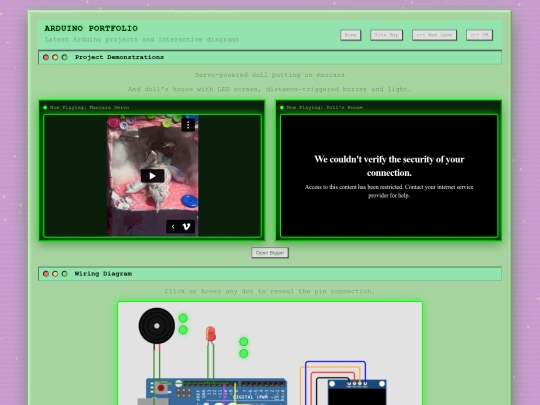Click the Now Playing: Mascara Servo label

[x=89, y=107]
